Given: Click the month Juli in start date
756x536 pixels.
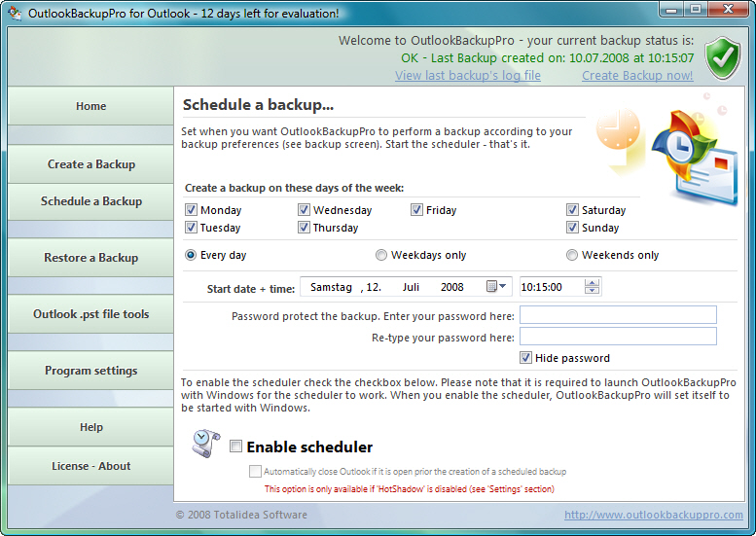Looking at the screenshot, I should coord(411,287).
